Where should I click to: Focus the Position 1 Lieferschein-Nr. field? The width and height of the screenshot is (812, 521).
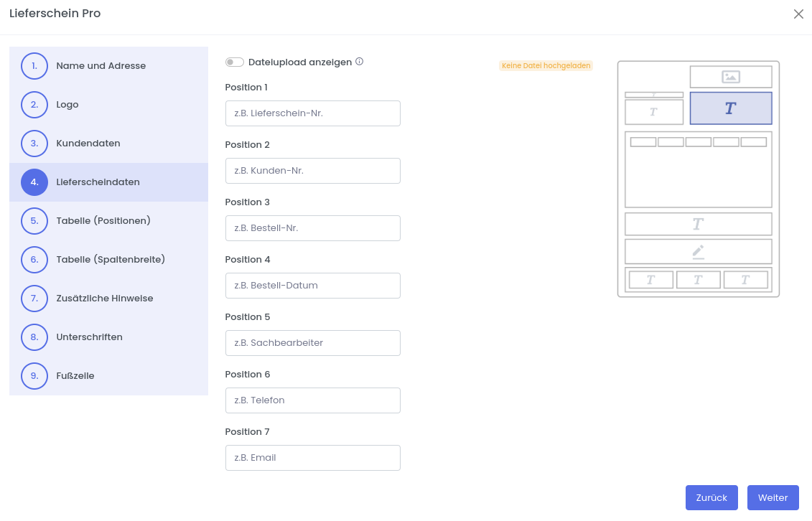click(x=313, y=113)
